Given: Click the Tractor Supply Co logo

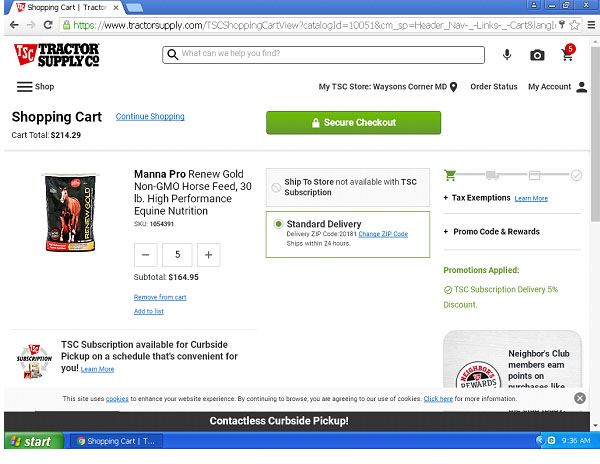Looking at the screenshot, I should [57, 55].
